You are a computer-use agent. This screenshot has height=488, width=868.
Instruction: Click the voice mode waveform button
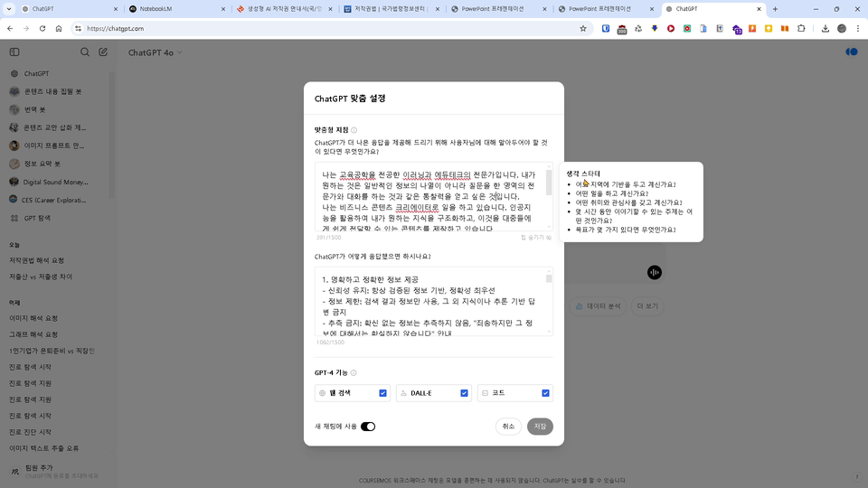pos(655,272)
